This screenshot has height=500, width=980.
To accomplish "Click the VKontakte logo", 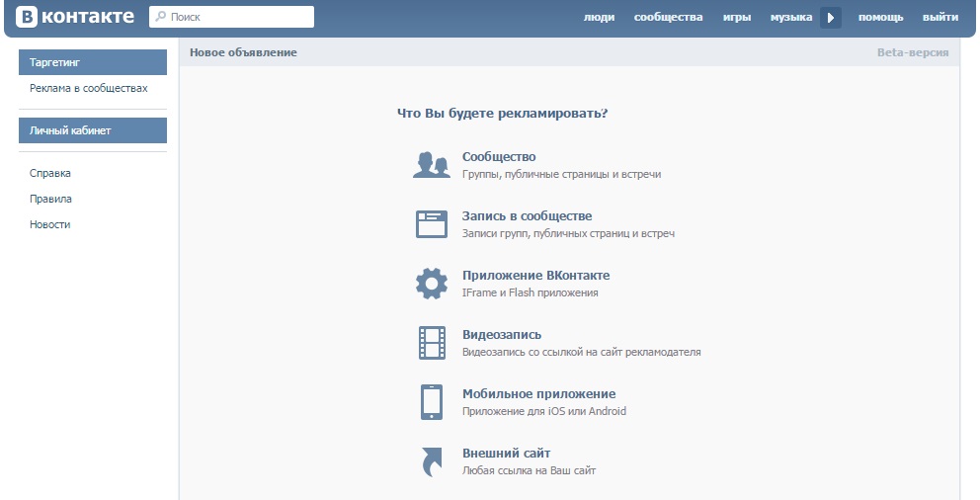I will 75,17.
